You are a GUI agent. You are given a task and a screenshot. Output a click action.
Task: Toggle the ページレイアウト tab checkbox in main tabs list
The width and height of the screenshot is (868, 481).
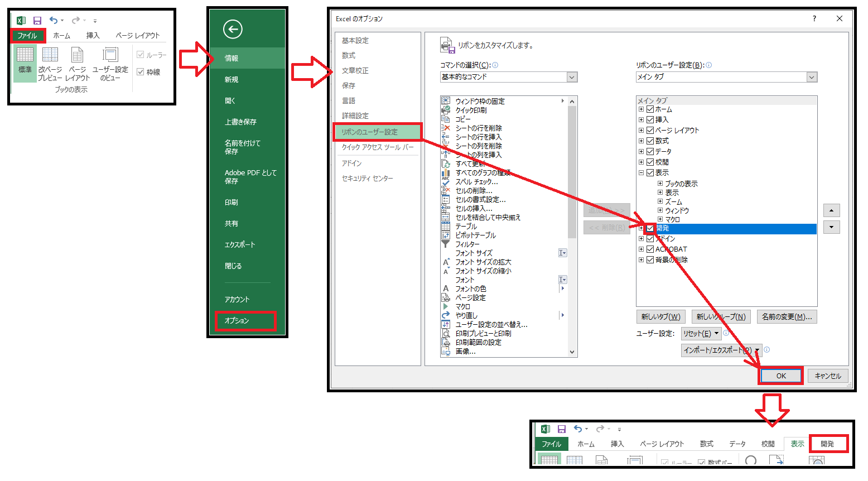[x=650, y=130]
